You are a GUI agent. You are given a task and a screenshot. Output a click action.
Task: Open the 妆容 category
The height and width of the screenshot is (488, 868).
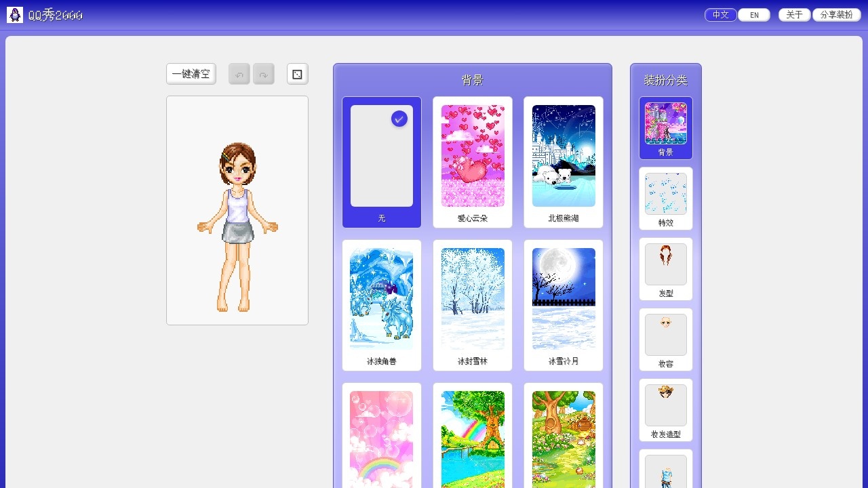coord(666,340)
